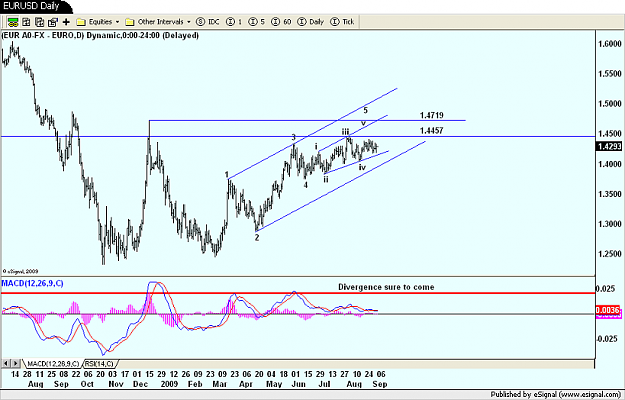625x400 pixels.
Task: Switch to the 60 minute interval
Action: [281, 22]
